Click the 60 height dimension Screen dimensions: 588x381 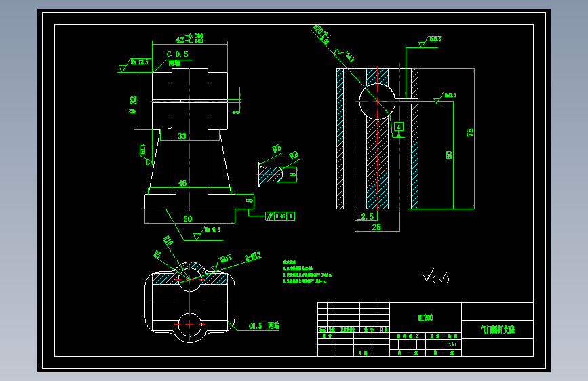click(448, 155)
